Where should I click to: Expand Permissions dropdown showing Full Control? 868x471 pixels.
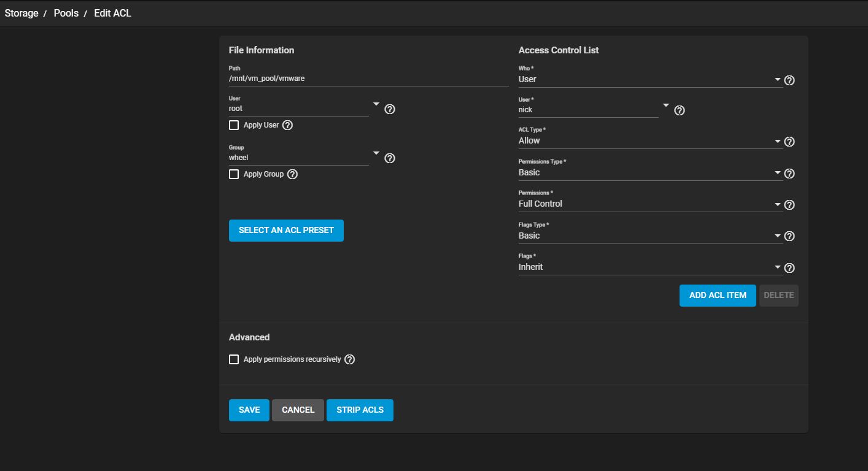pyautogui.click(x=650, y=204)
